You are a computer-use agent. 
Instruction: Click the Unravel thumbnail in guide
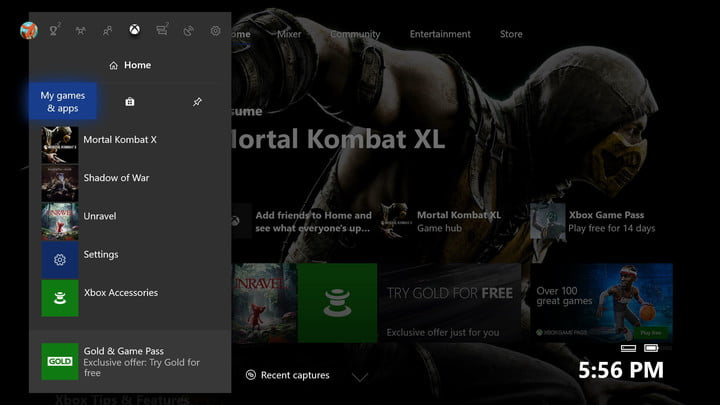point(60,221)
